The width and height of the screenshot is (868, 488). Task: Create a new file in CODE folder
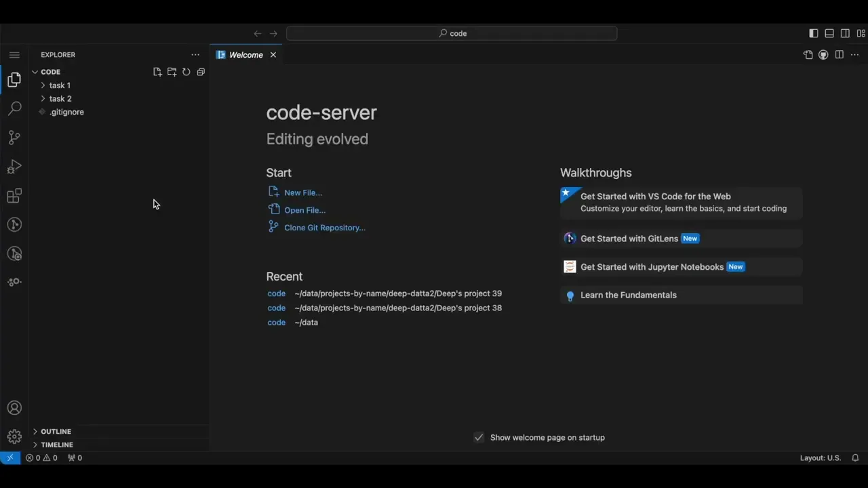point(157,72)
